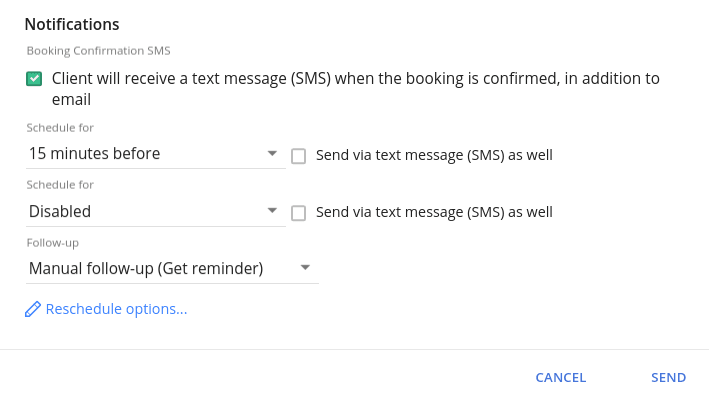This screenshot has width=709, height=397.
Task: Click the first "Schedule for" field label
Action: tap(60, 128)
